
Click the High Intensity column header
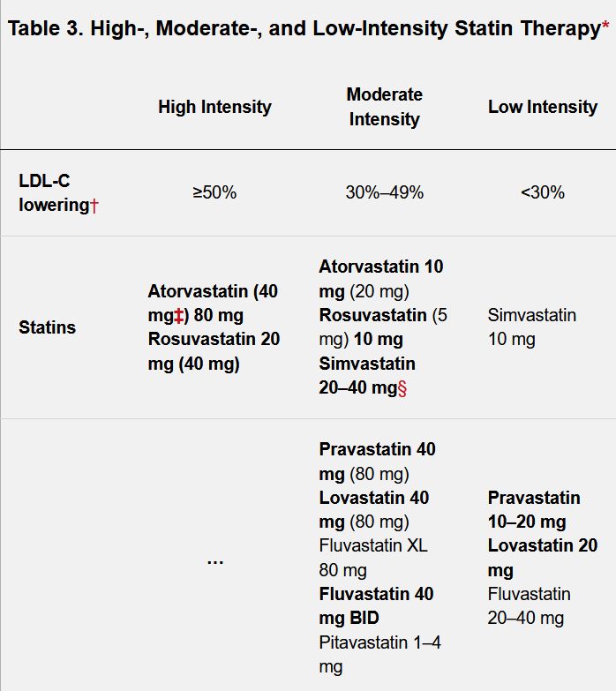coord(214,107)
